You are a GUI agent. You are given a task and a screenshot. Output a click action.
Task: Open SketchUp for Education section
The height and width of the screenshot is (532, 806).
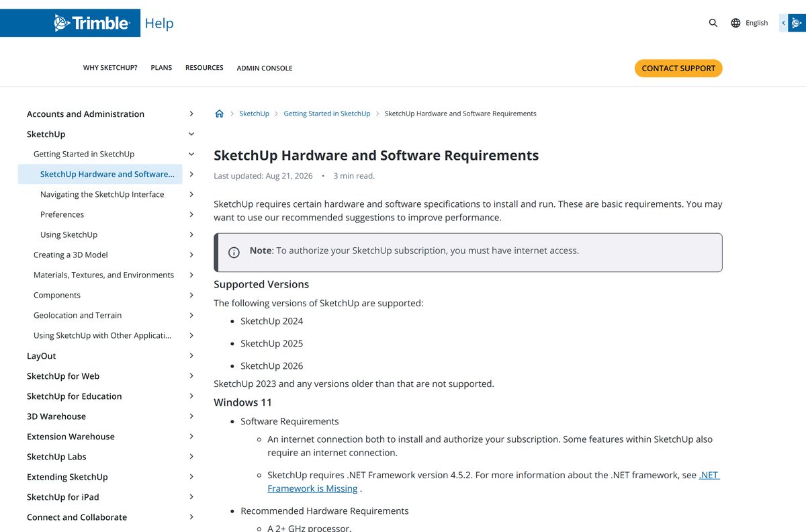[75, 396]
